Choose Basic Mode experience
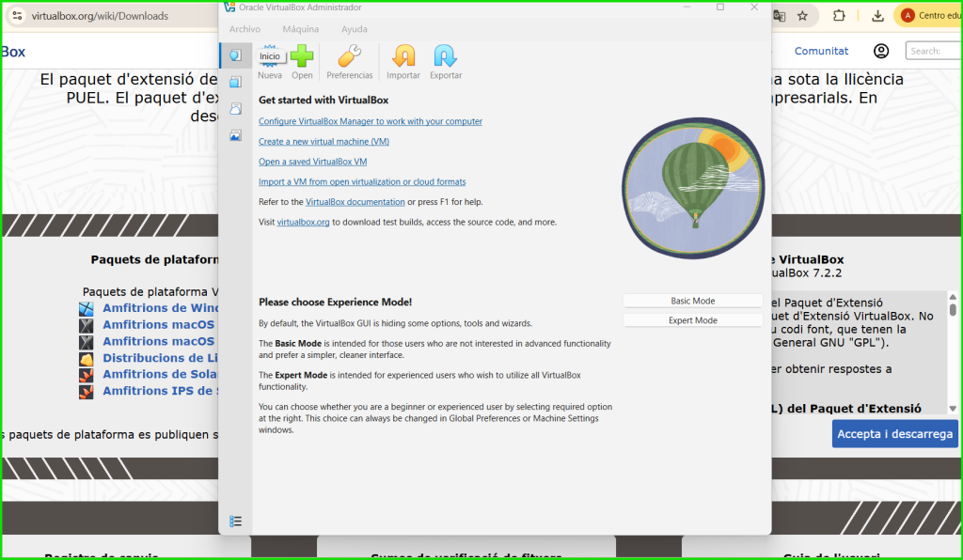Viewport: 963px width, 560px height. point(692,301)
